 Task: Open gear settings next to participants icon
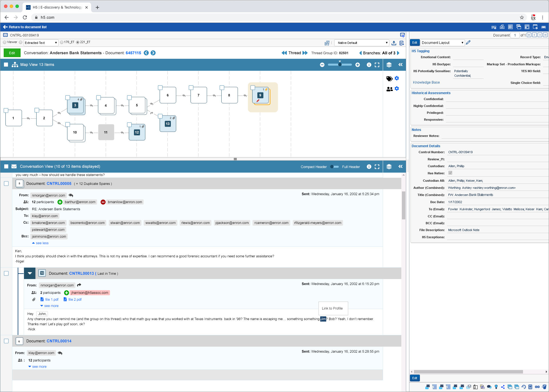(397, 89)
